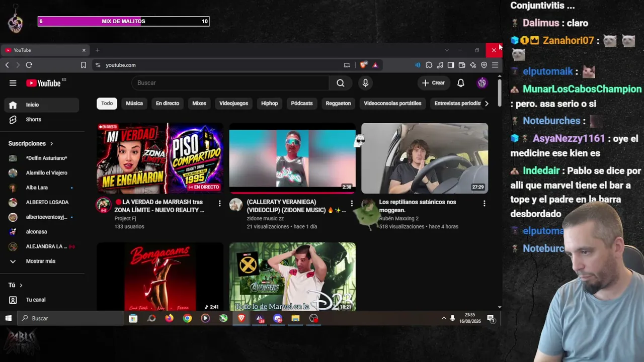This screenshot has height=362, width=644.
Task: Open the Bongacams video thumbnail
Action: [x=160, y=277]
